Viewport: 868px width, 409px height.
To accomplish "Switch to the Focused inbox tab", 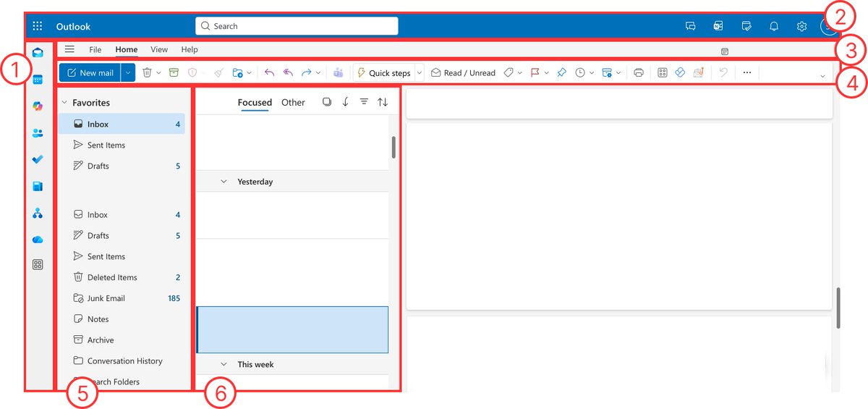I will (255, 102).
